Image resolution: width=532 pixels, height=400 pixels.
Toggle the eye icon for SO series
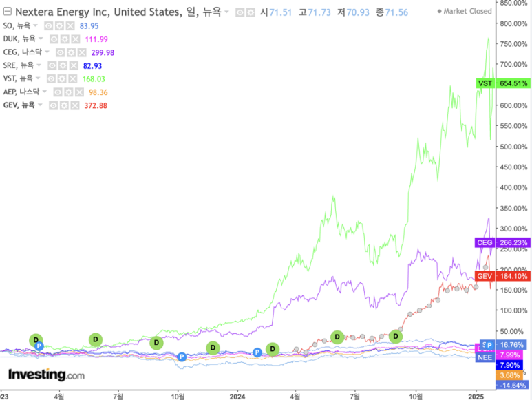click(48, 25)
